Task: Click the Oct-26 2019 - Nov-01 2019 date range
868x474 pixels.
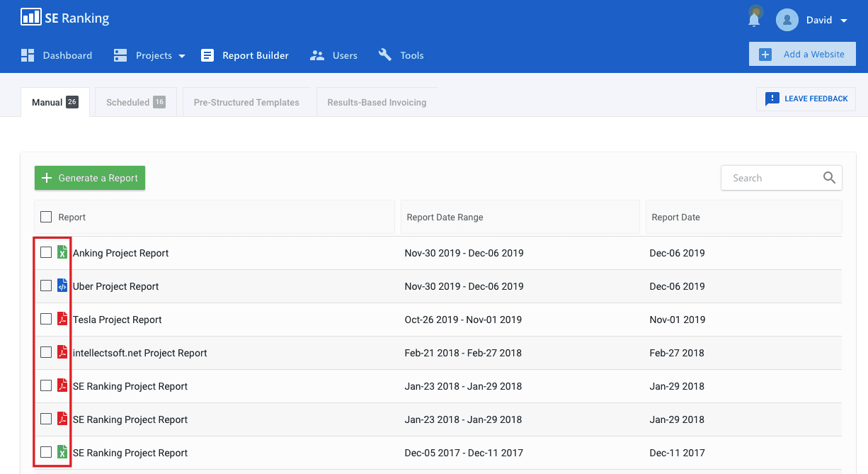Action: 463,320
